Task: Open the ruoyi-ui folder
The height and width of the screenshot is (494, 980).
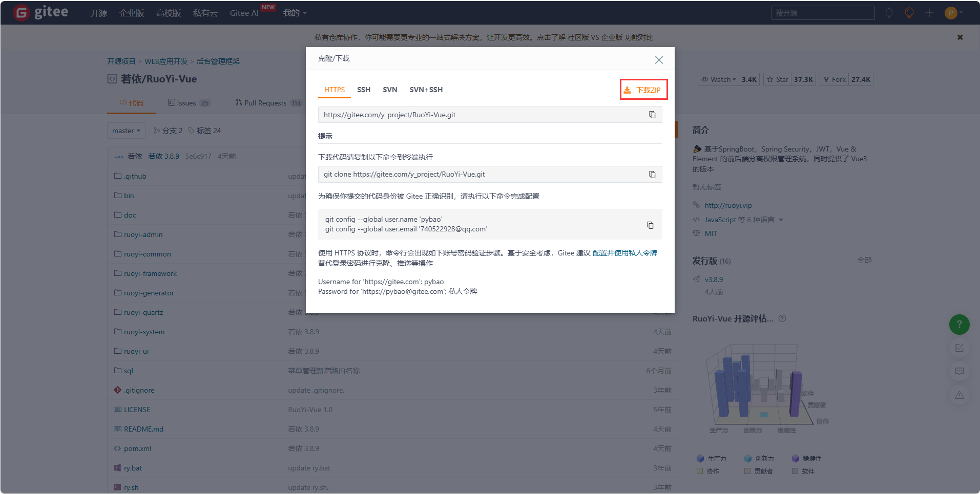Action: tap(136, 351)
